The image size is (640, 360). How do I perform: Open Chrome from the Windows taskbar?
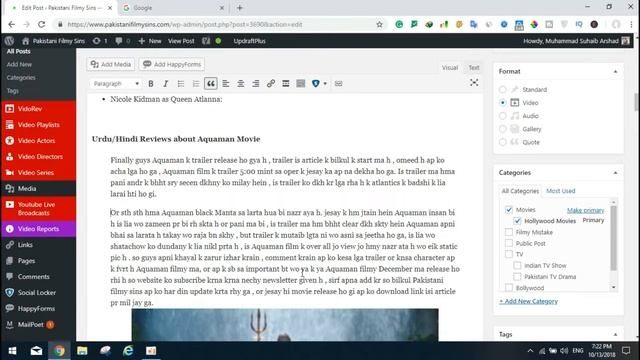pyautogui.click(x=59, y=351)
